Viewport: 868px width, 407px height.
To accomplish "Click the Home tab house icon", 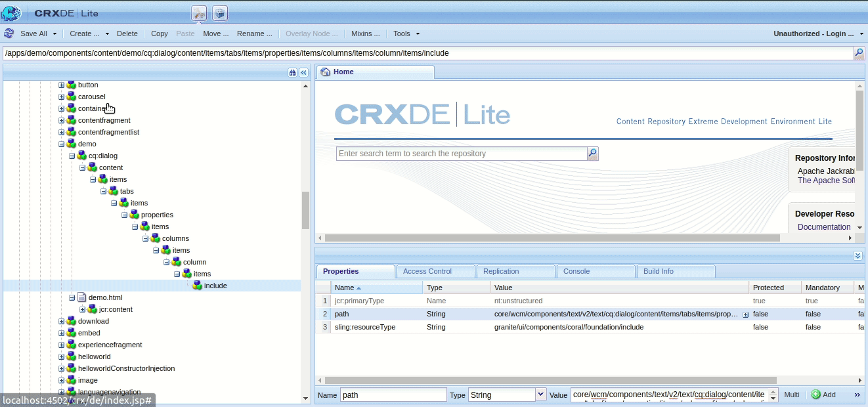I will (325, 72).
